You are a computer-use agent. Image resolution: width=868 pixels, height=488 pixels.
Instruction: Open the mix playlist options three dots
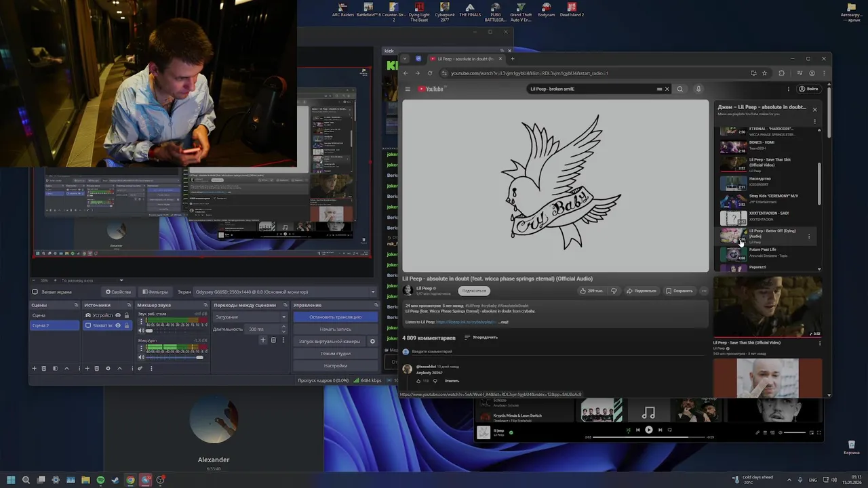pyautogui.click(x=815, y=122)
